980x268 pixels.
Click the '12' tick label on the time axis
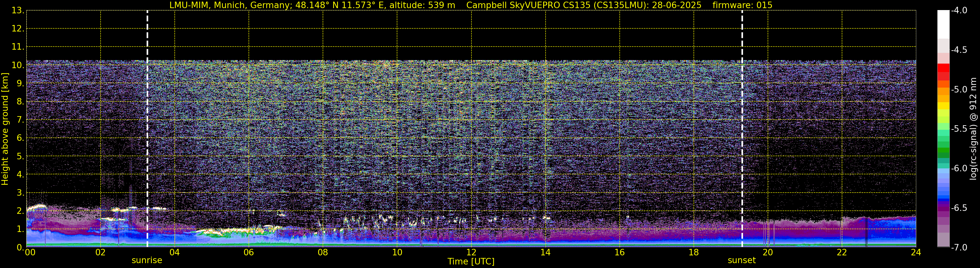point(471,252)
